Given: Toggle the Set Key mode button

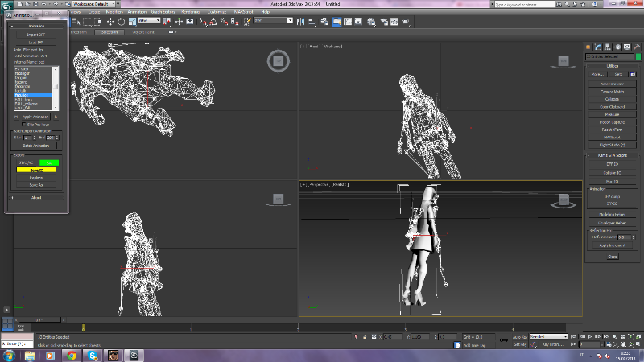Looking at the screenshot, I should (x=520, y=344).
